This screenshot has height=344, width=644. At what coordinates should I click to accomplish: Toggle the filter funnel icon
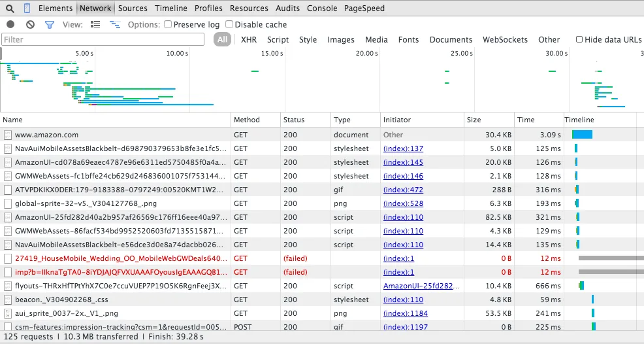point(50,25)
